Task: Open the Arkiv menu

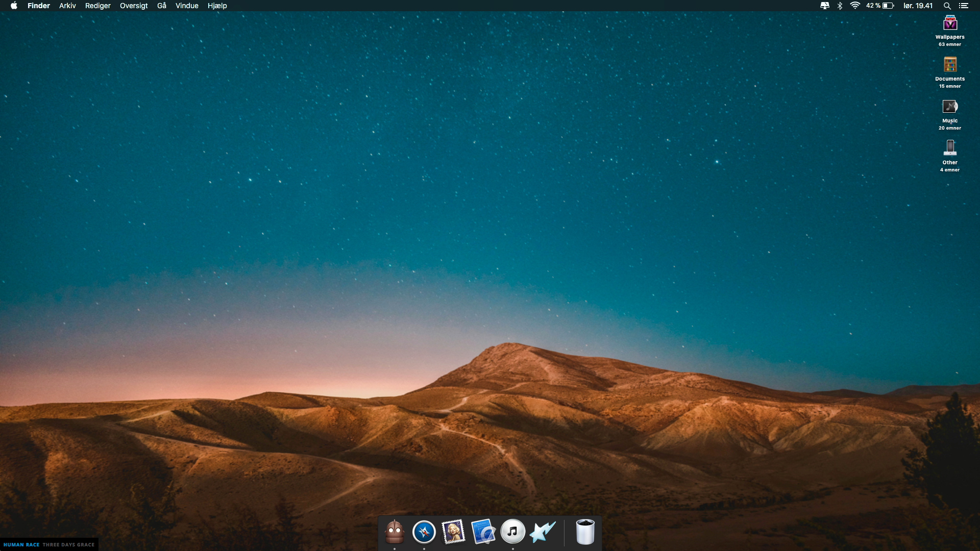Action: pyautogui.click(x=67, y=6)
